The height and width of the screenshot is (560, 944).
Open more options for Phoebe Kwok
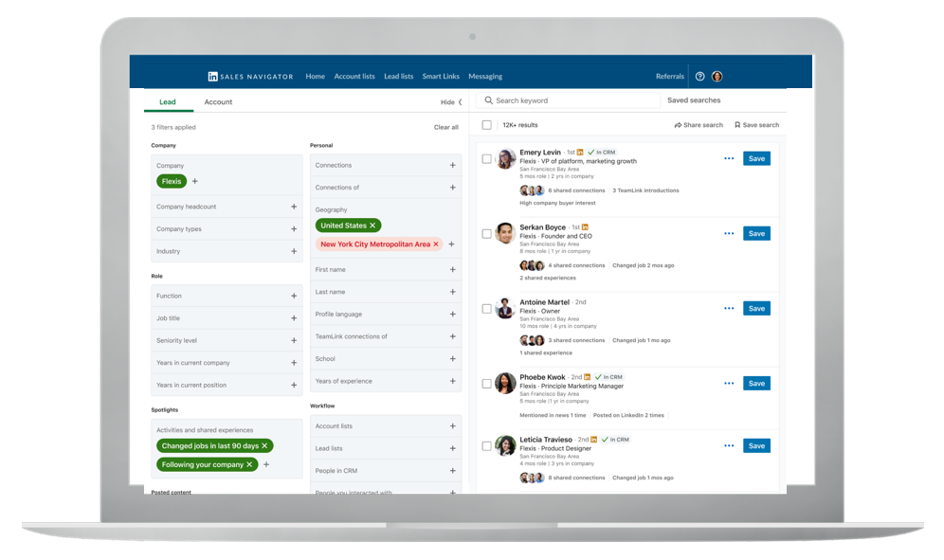point(729,384)
